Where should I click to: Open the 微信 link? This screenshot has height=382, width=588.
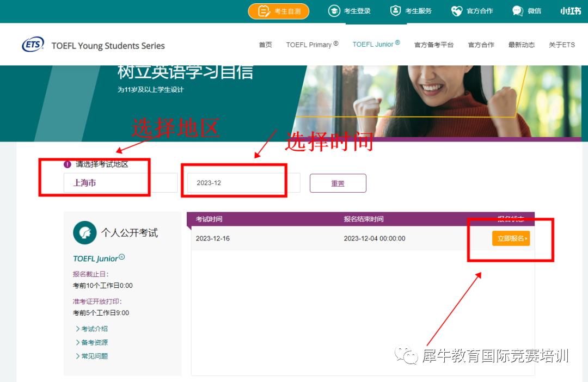(x=535, y=11)
